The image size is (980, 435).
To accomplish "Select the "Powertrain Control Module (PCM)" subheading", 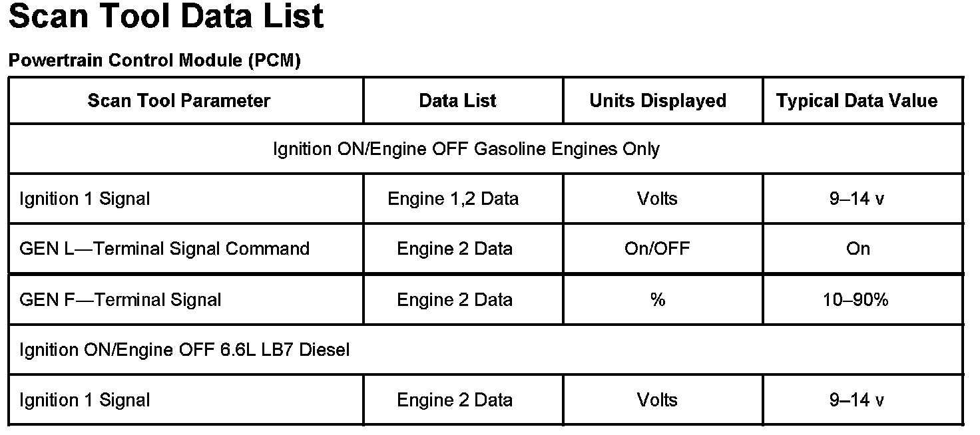I will coord(154,61).
